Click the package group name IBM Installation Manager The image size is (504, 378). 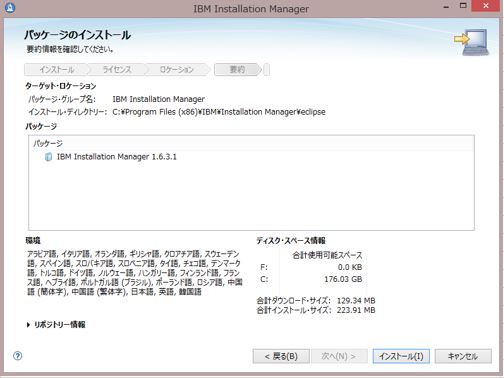(158, 99)
